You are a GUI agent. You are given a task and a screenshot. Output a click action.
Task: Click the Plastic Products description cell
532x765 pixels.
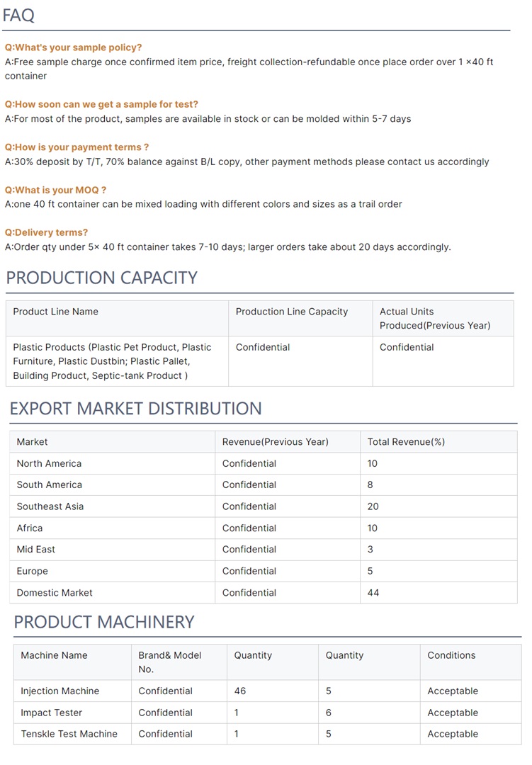112,361
